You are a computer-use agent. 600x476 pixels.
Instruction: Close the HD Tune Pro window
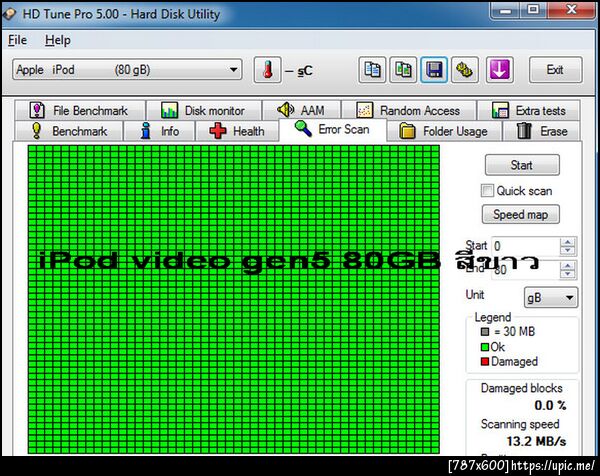tap(571, 10)
